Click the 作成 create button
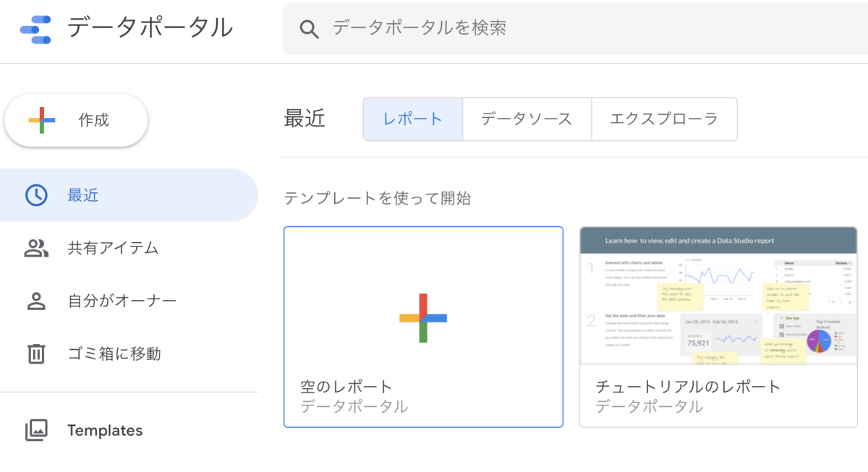 tap(76, 120)
